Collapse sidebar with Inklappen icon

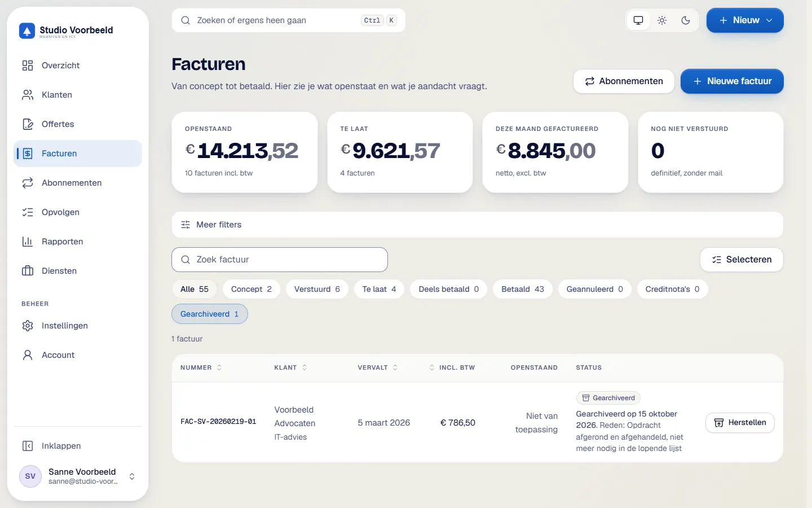tap(28, 446)
